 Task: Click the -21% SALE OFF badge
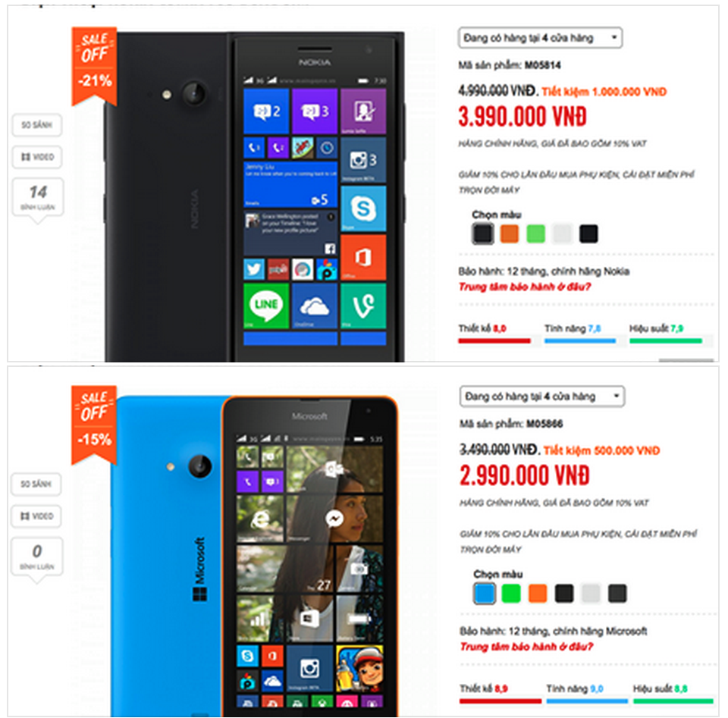(94, 65)
